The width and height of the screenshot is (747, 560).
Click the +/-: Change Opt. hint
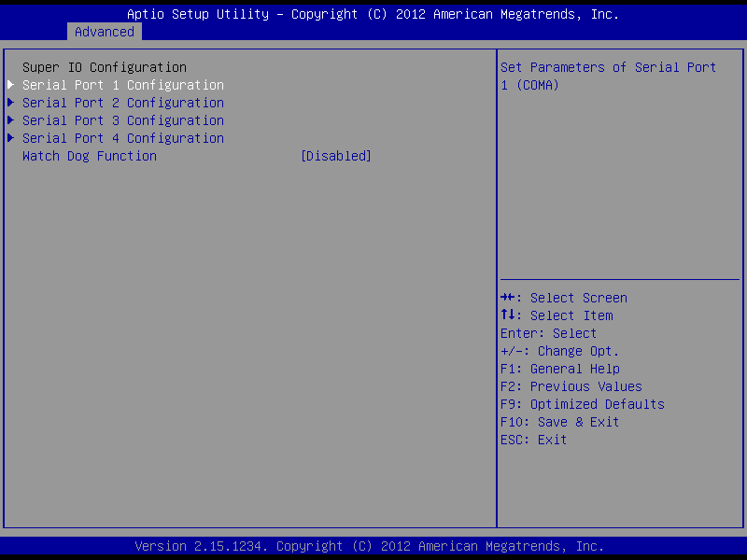560,351
